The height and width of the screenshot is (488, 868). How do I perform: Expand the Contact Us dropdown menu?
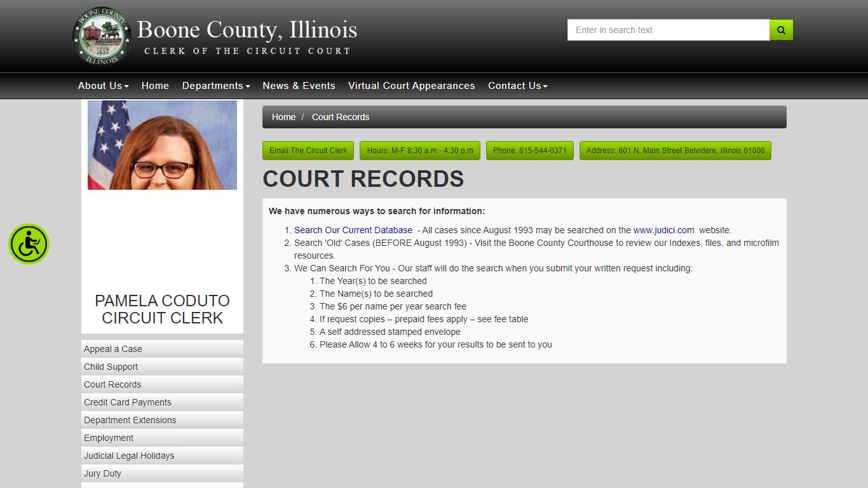coord(518,86)
